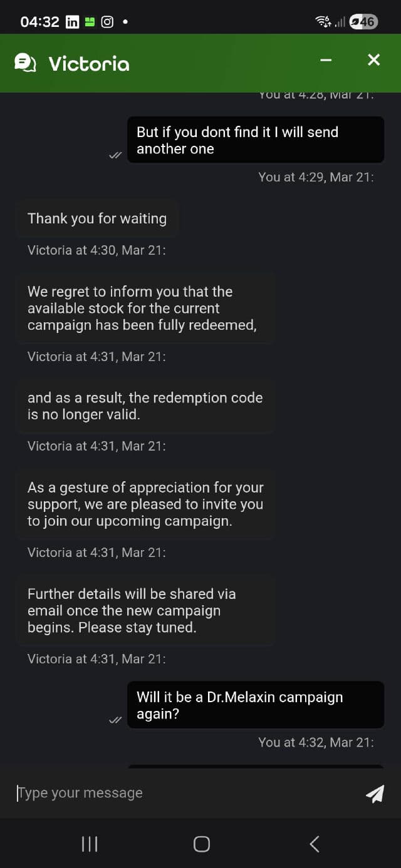Viewport: 401px width, 868px height.
Task: Tap the Wi-Fi signal status icon
Action: tap(323, 22)
